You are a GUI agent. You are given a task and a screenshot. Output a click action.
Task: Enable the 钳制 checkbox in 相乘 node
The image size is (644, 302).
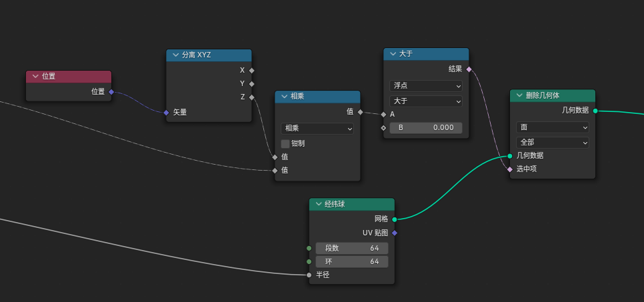pos(285,143)
